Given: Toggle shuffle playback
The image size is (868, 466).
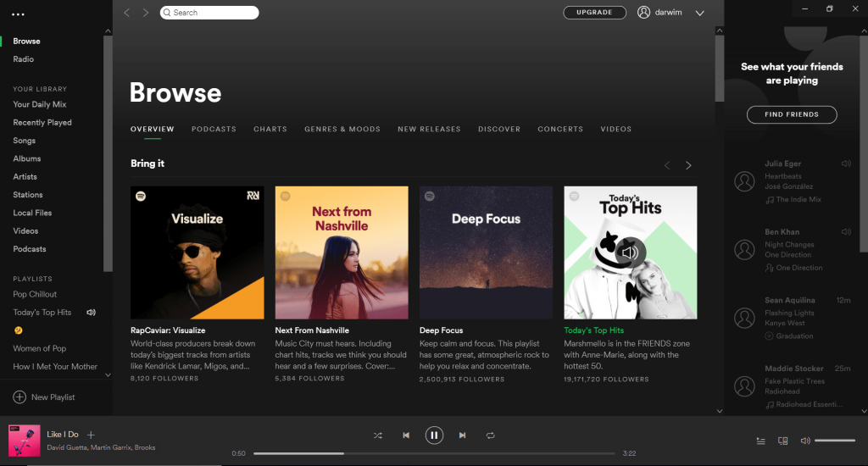Looking at the screenshot, I should [378, 435].
